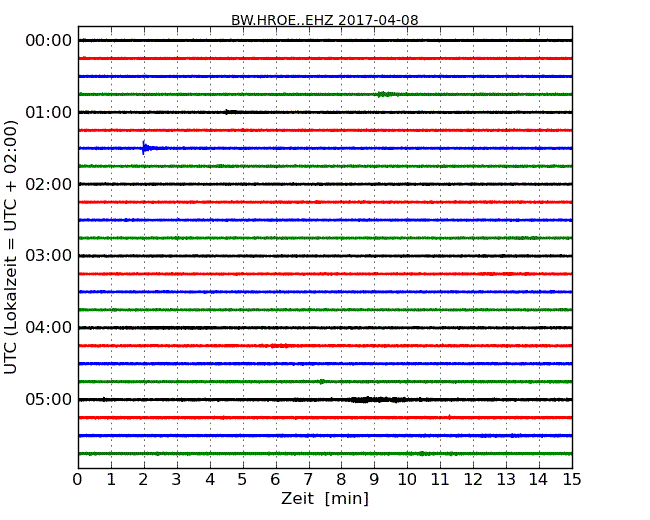Click the x-axis tick label 12
The width and height of the screenshot is (650, 520).
[x=473, y=480]
